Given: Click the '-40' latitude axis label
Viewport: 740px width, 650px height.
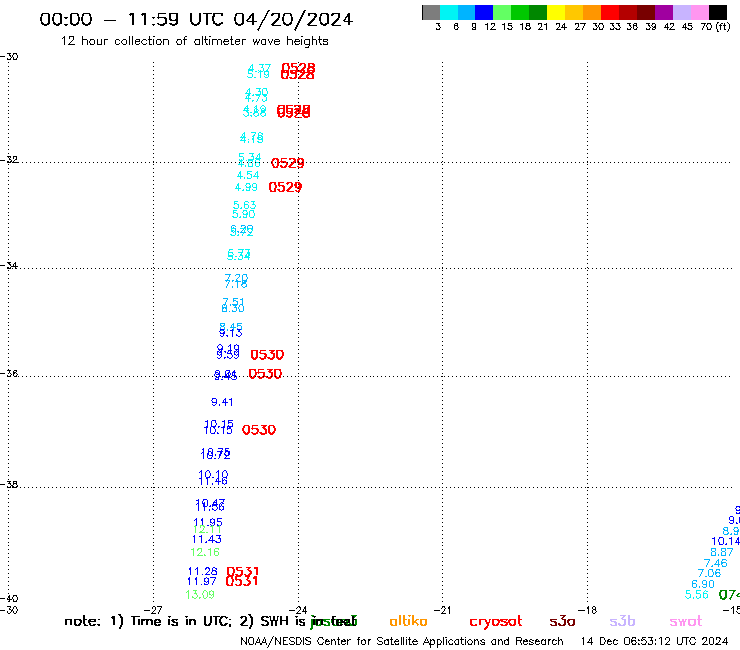Looking at the screenshot, I should (9, 599).
